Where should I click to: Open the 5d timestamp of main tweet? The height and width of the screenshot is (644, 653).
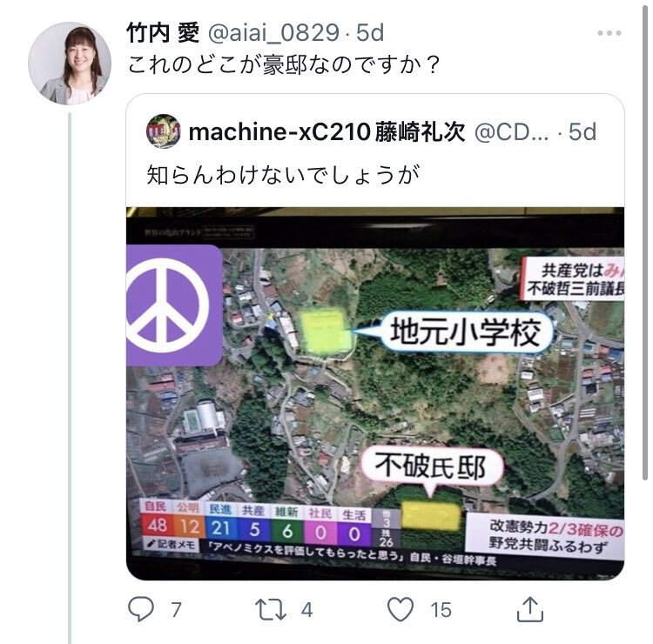(x=370, y=33)
